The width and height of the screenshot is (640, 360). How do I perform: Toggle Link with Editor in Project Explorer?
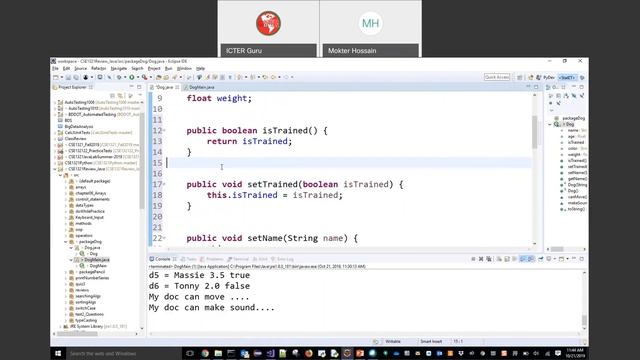pyautogui.click(x=120, y=96)
